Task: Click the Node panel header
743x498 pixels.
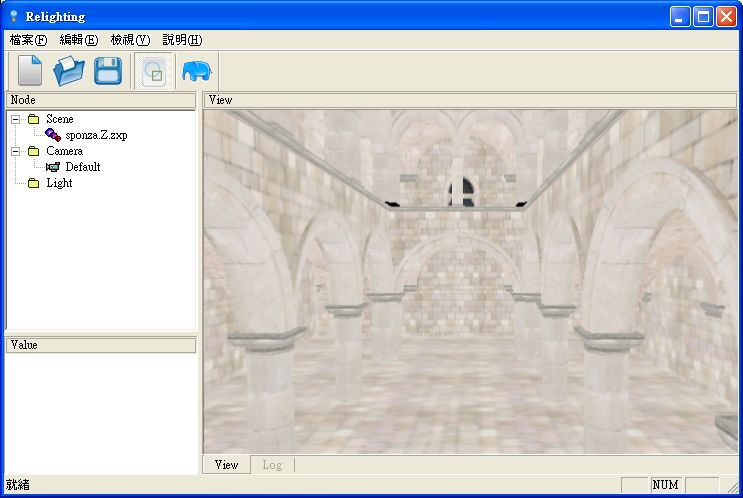Action: [101, 100]
